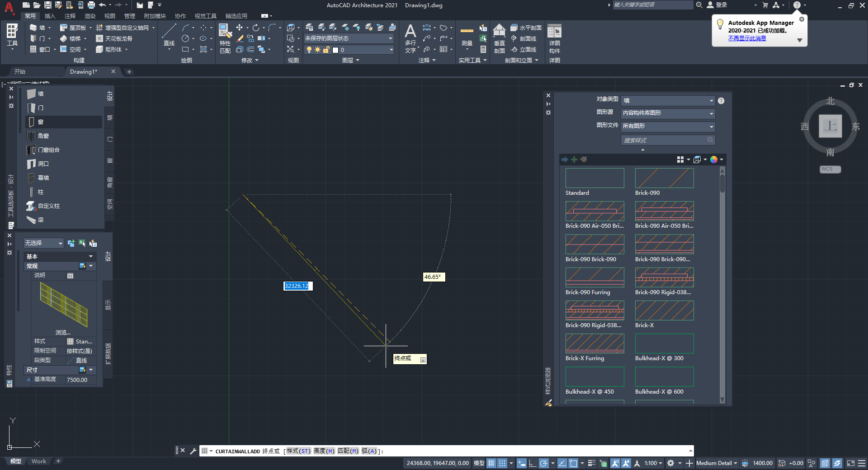Image resolution: width=868 pixels, height=470 pixels.
Task: Select the 洞口 opening palette tool
Action: 63,164
